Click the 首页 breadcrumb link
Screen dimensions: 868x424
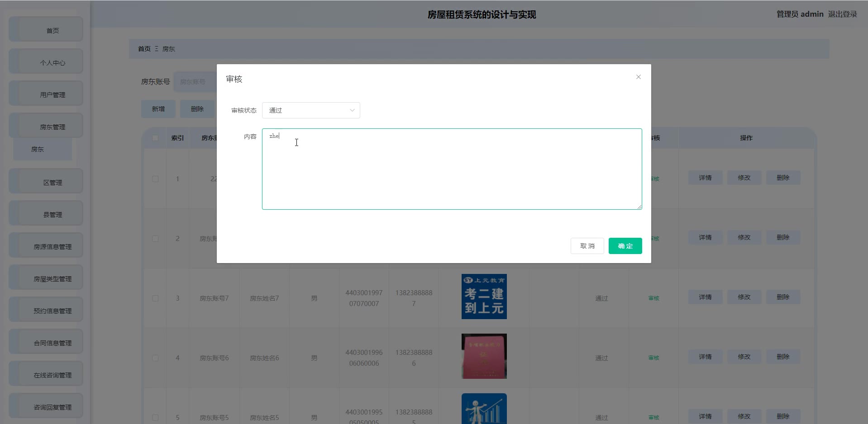click(144, 49)
